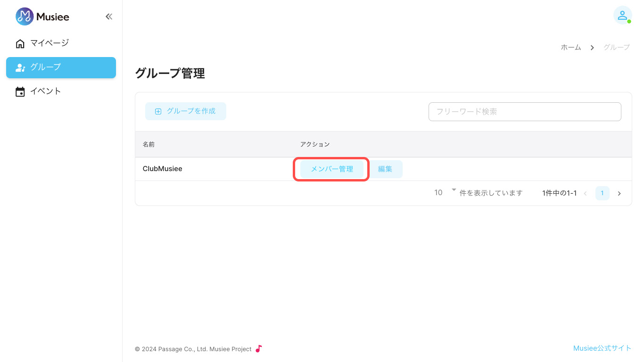
Task: Click the music note icon in the footer
Action: 258,349
